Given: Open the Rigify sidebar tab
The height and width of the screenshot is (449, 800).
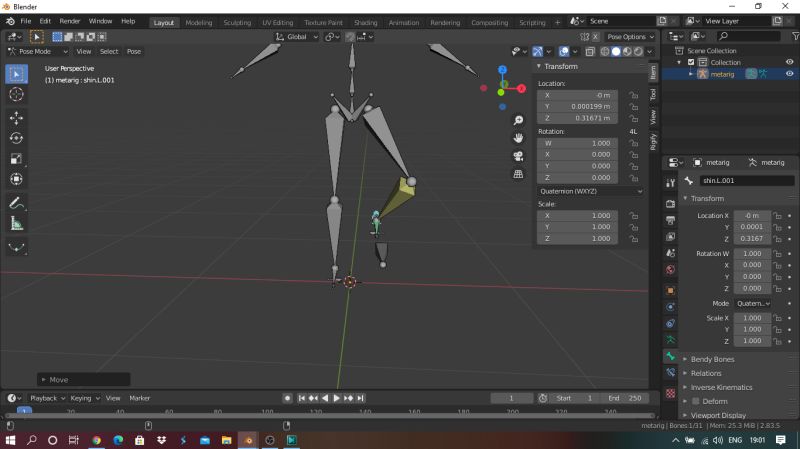Looking at the screenshot, I should (x=653, y=142).
